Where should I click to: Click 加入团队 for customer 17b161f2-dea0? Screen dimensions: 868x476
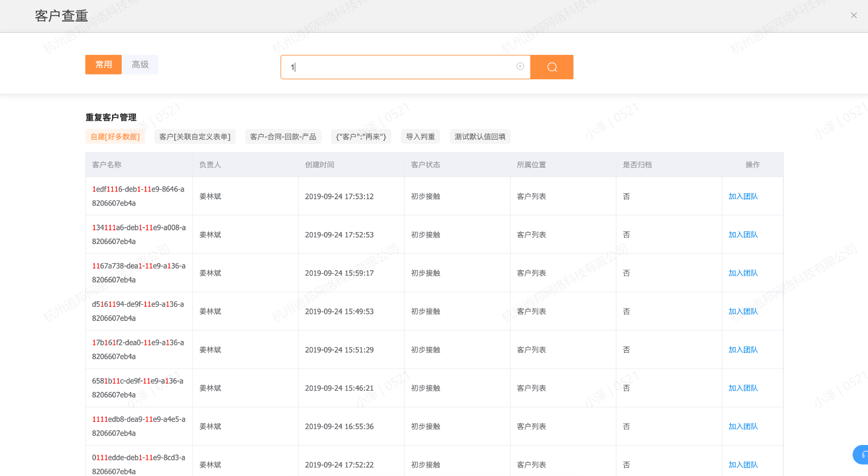tap(743, 350)
